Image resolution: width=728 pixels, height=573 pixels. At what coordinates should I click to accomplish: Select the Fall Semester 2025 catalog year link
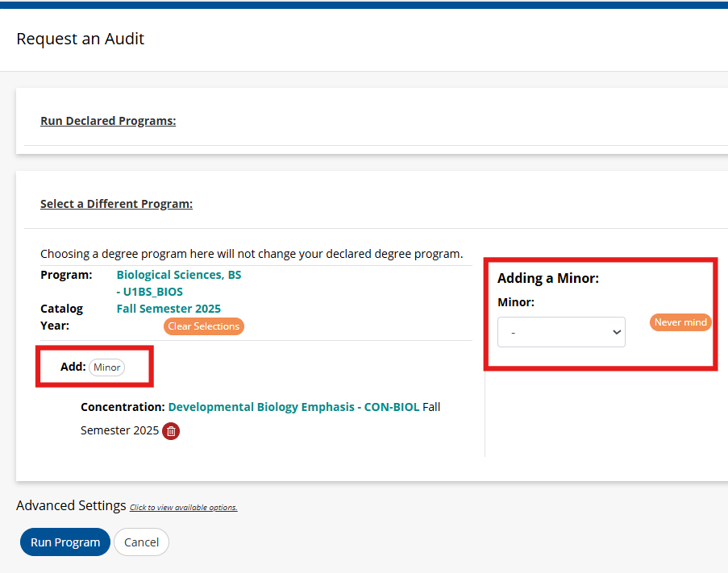pos(168,309)
